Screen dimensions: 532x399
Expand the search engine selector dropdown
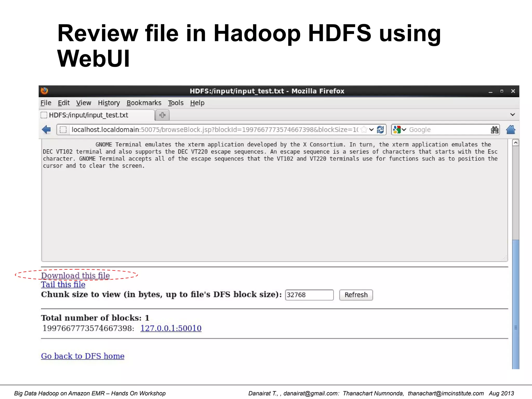click(404, 129)
